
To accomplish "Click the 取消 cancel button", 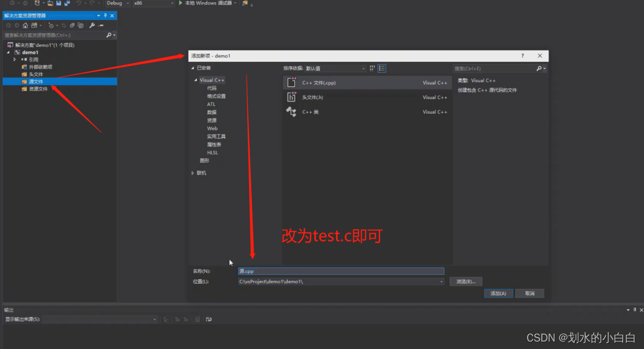I will pyautogui.click(x=530, y=294).
